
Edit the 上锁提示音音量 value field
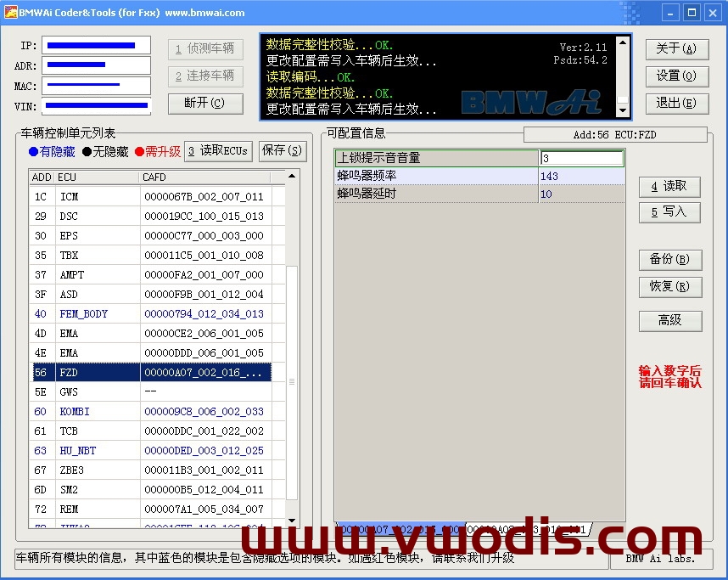pyautogui.click(x=581, y=159)
